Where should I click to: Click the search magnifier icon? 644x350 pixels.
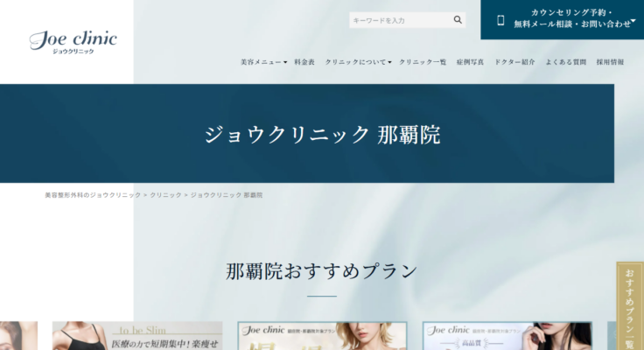tap(458, 19)
